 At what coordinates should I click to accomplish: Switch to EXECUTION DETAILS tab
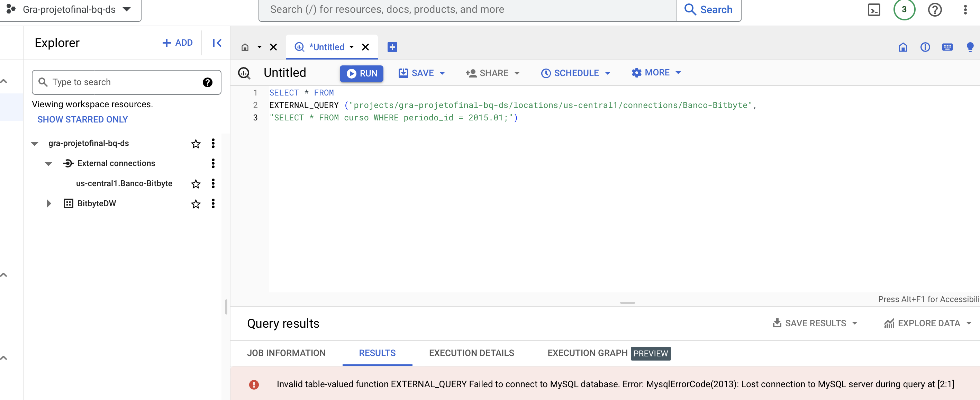click(471, 353)
